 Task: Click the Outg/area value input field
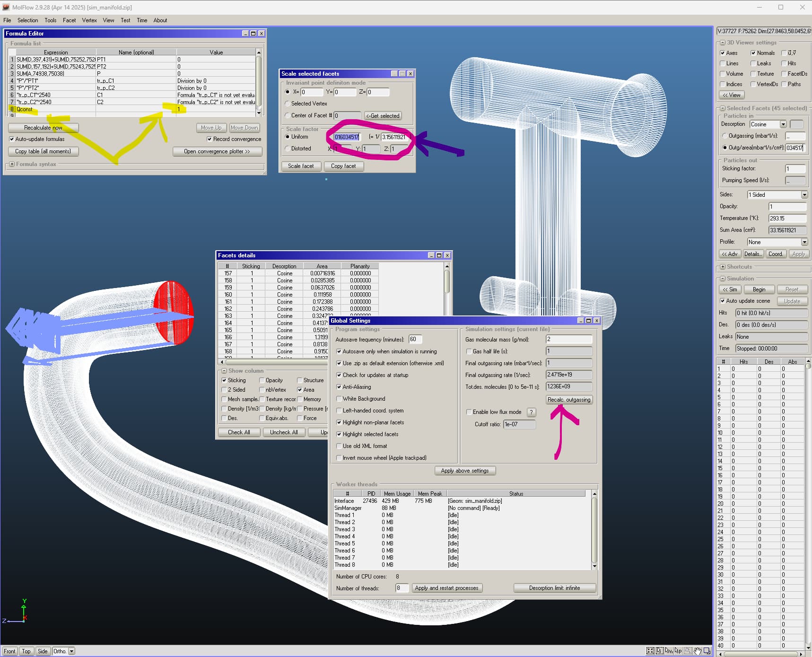click(x=795, y=148)
